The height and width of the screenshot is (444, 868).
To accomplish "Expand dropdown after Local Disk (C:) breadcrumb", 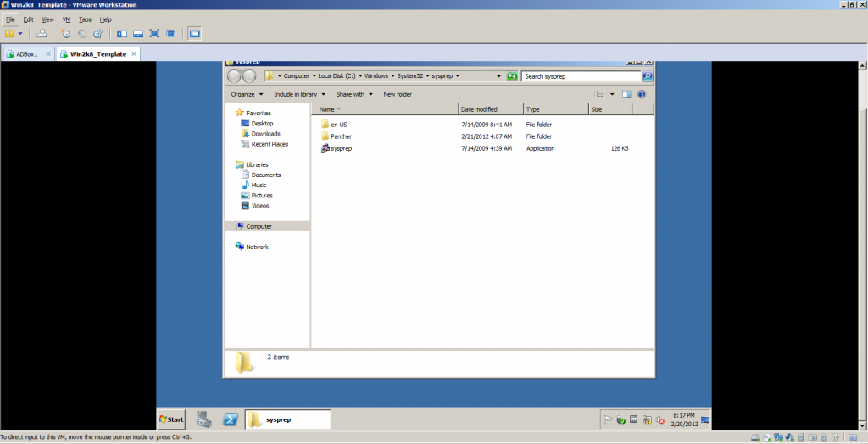I will 360,76.
